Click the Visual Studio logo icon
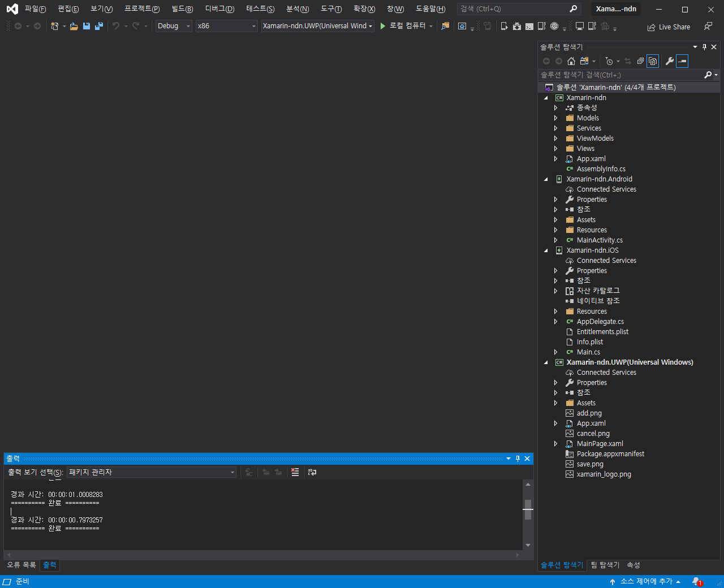This screenshot has height=588, width=724. (12, 9)
